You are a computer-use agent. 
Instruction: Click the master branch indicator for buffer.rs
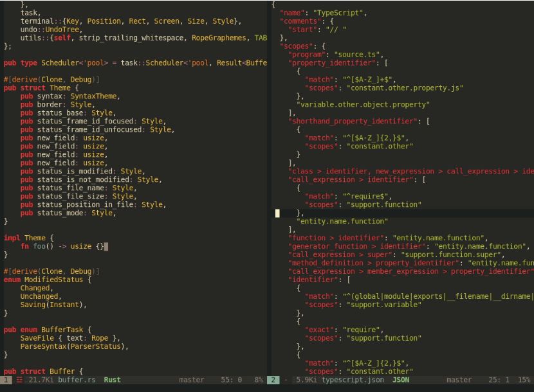[x=192, y=380]
